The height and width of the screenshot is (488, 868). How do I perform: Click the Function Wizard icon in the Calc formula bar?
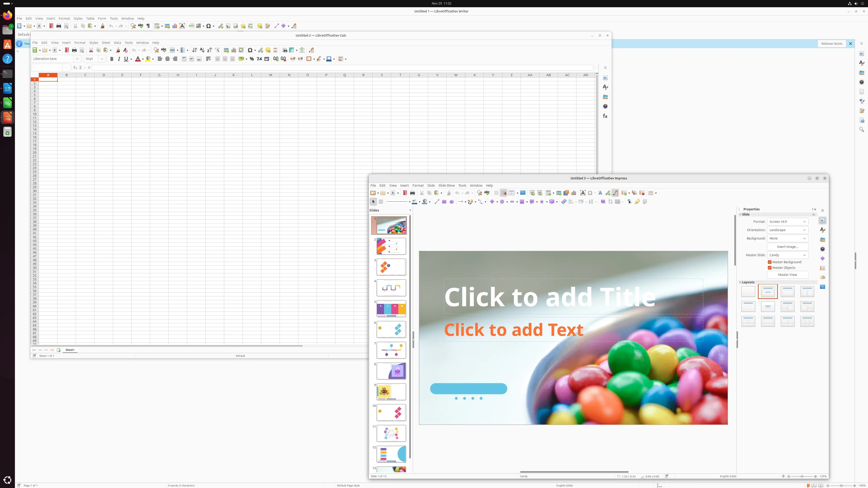[75, 68]
